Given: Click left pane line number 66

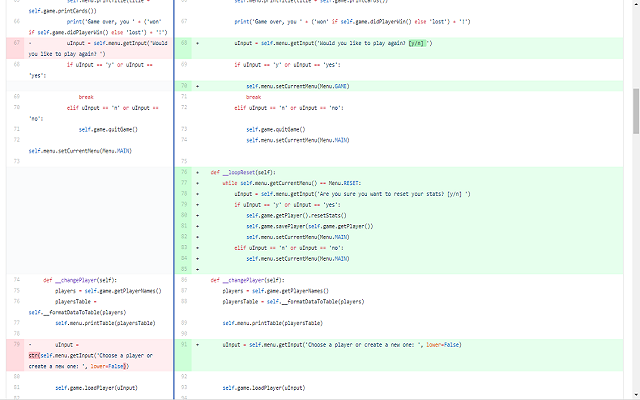Looking at the screenshot, I should point(16,21).
